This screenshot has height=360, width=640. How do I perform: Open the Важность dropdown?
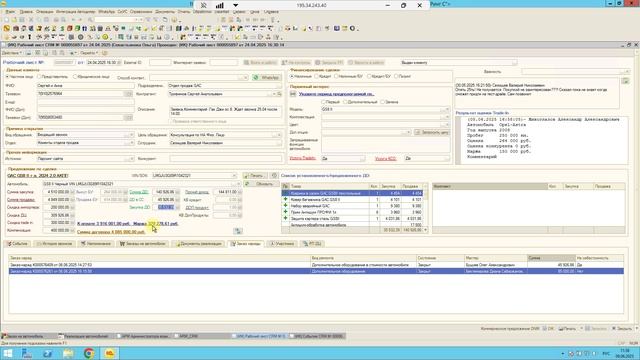tap(627, 72)
